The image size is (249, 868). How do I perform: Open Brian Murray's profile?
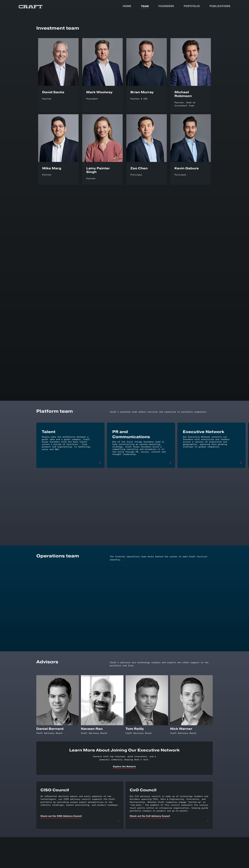[x=146, y=62]
